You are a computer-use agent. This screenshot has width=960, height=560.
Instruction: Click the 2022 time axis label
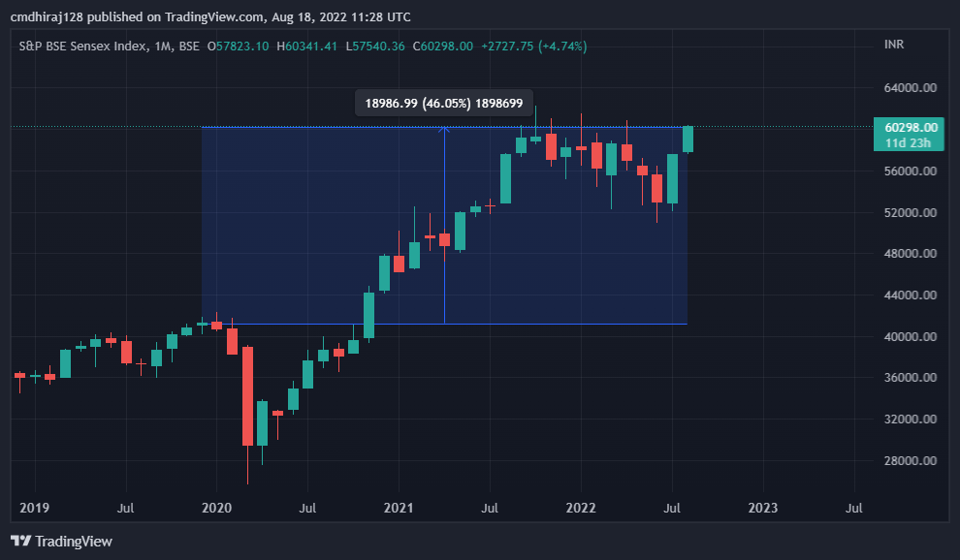(581, 508)
